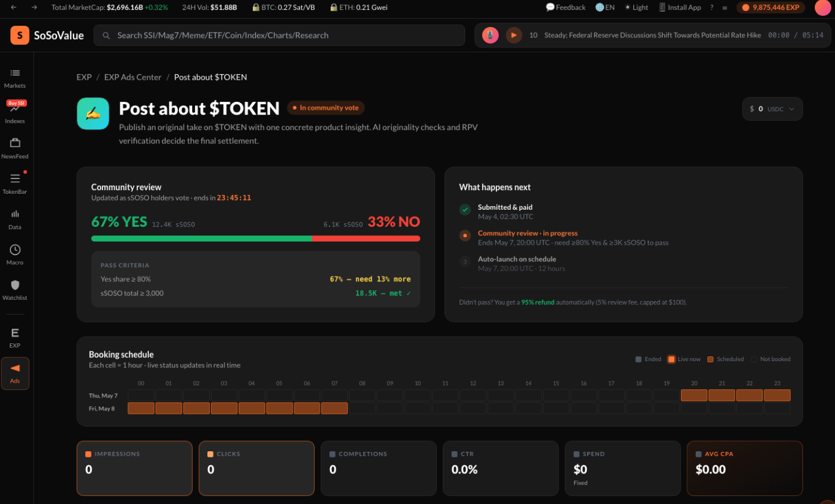Image resolution: width=835 pixels, height=504 pixels.
Task: Click Fri May 8 hour 00 cell
Action: point(141,408)
